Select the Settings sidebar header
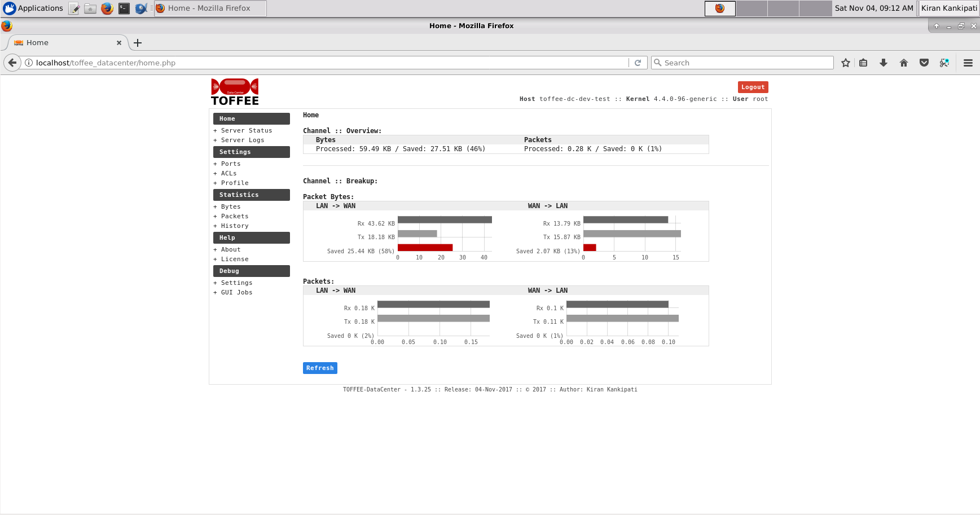The width and height of the screenshot is (980, 515). (252, 152)
